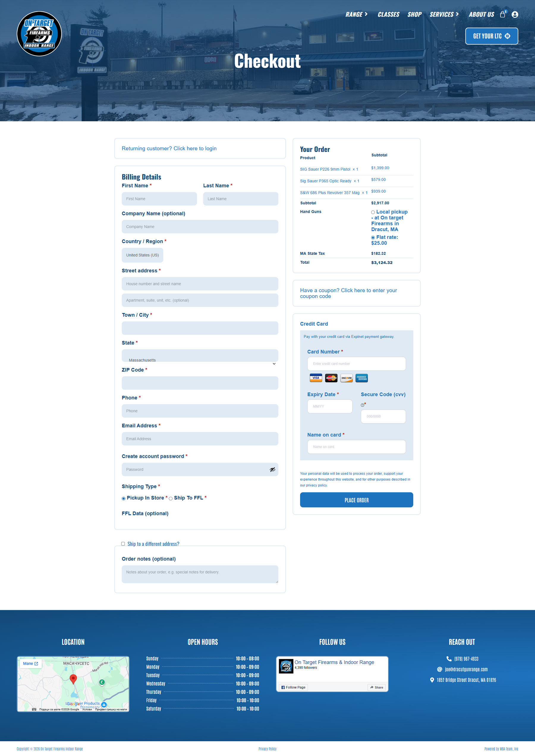
Task: Click the On Target Firearms logo
Action: pyautogui.click(x=39, y=34)
